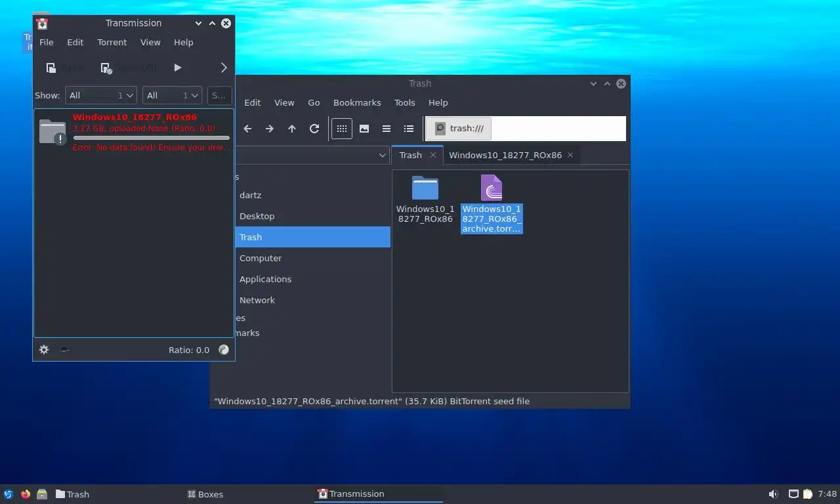The width and height of the screenshot is (840, 504).
Task: Select dartz in the places sidebar
Action: pos(313,195)
